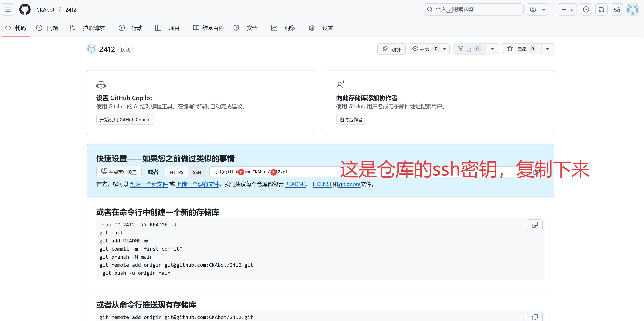This screenshot has width=644, height=321.
Task: Switch clone URL to SSH
Action: pos(197,172)
